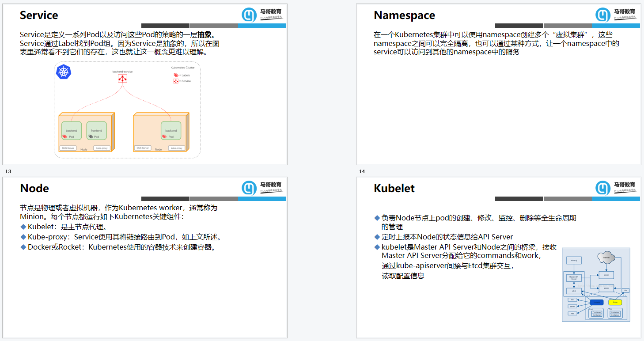
Task: Click slide number label 14
Action: [x=362, y=171]
